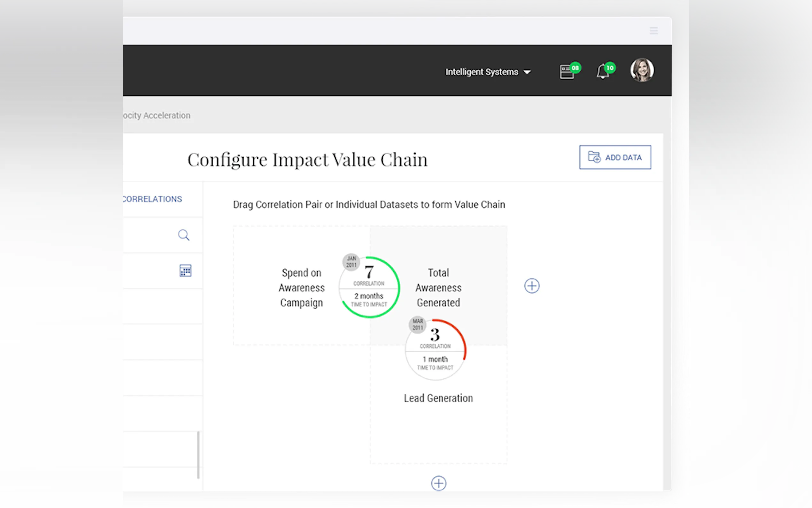The height and width of the screenshot is (508, 812).
Task: Click the user profile avatar
Action: [x=642, y=70]
